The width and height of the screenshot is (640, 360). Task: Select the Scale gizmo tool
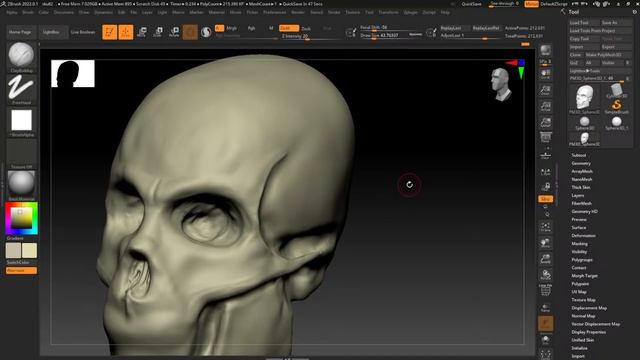tap(158, 32)
